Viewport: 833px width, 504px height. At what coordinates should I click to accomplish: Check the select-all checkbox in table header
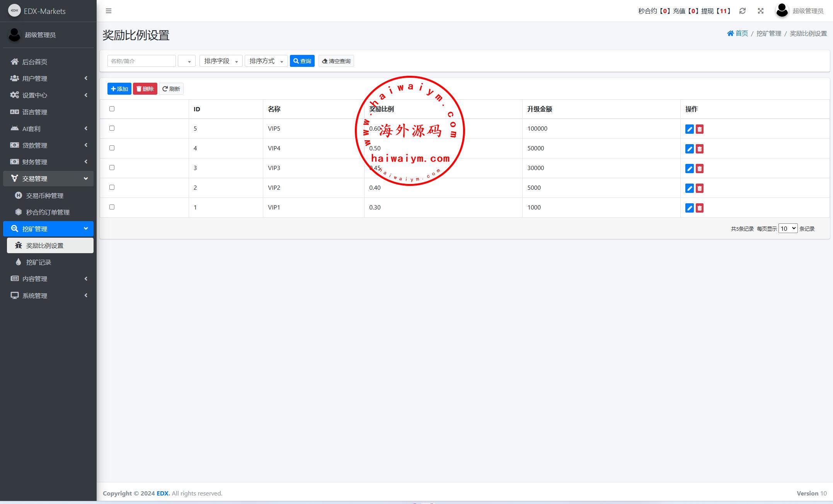coord(112,109)
